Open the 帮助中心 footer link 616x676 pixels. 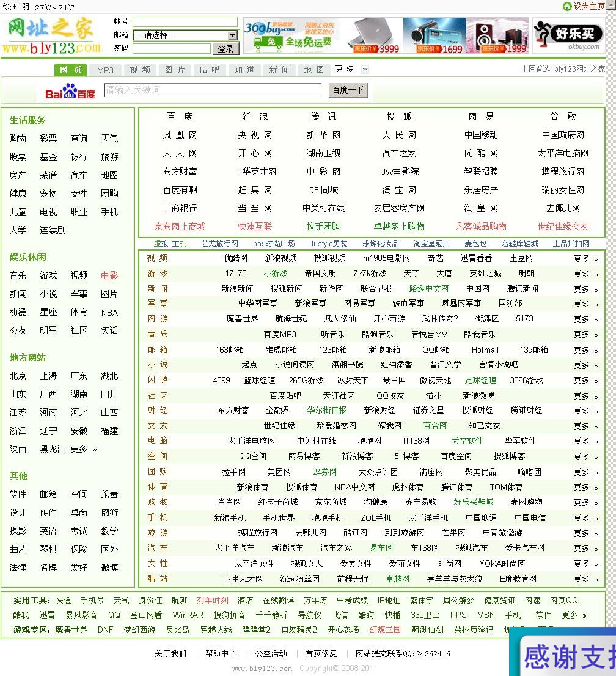pos(221,653)
